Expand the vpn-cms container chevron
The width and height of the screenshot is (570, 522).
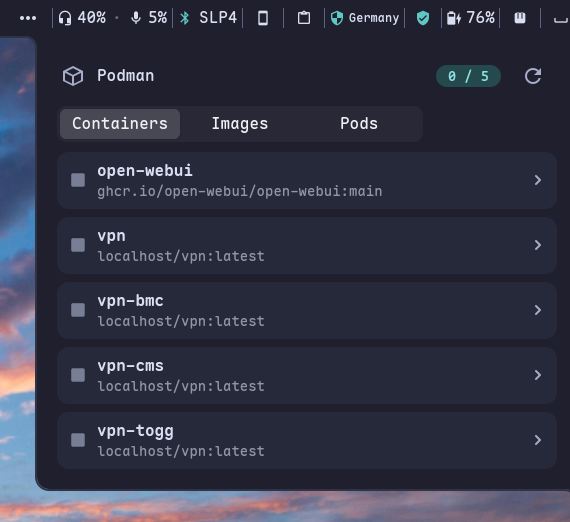tap(538, 375)
